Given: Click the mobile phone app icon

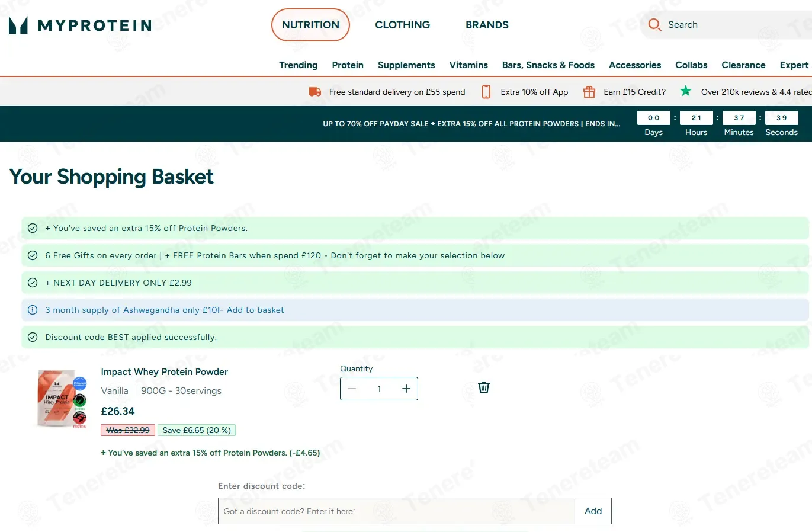Looking at the screenshot, I should point(486,92).
